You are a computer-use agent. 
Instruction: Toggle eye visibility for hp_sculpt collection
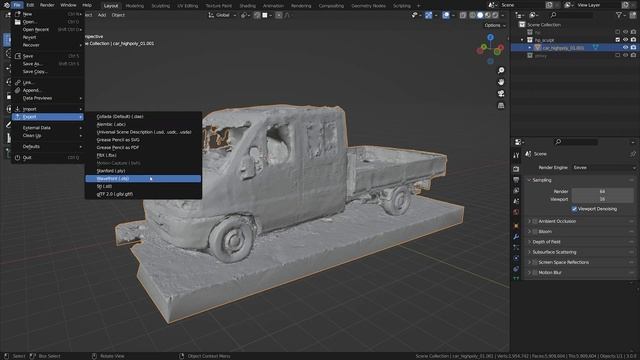pyautogui.click(x=625, y=40)
